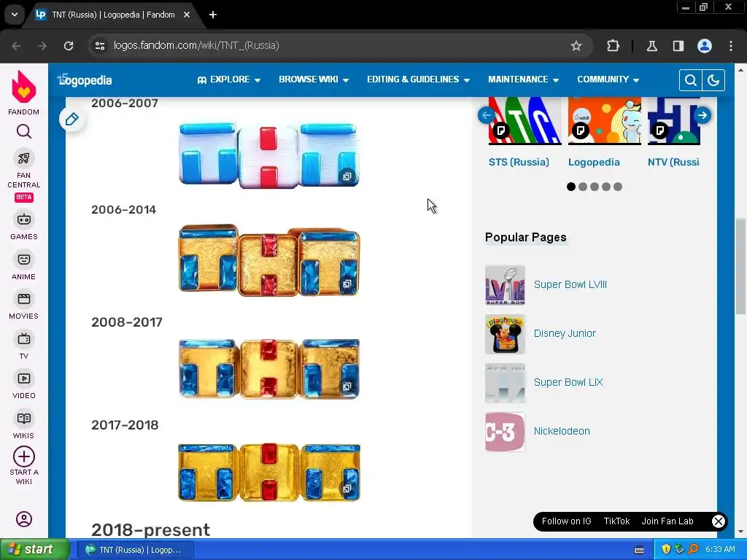Select the second carousel dot
The width and height of the screenshot is (747, 560).
(583, 187)
